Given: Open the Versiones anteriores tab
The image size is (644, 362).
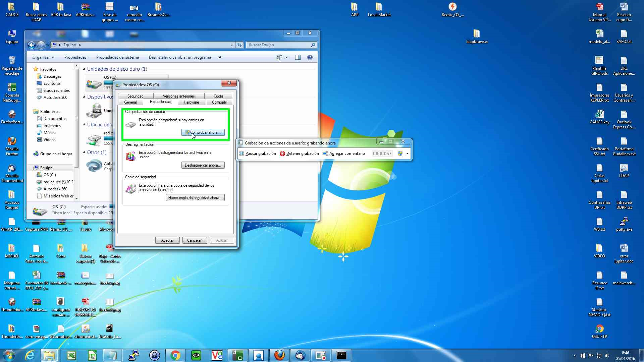Looking at the screenshot, I should pyautogui.click(x=179, y=96).
